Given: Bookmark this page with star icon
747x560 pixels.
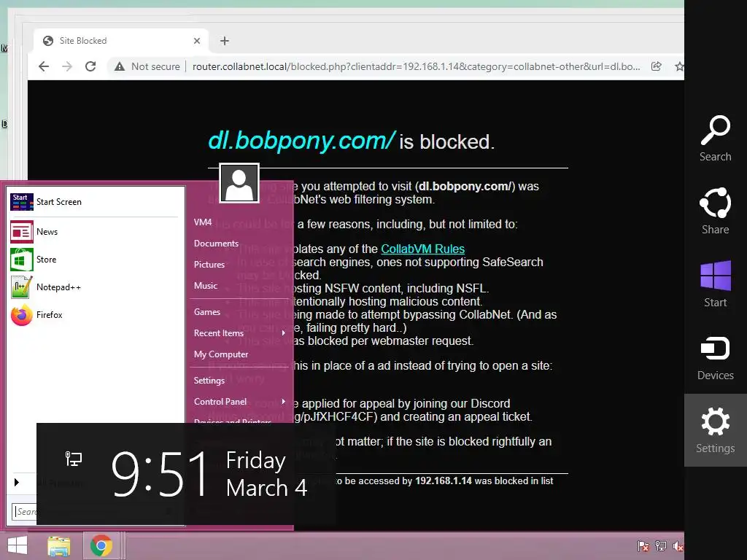Looking at the screenshot, I should tap(679, 66).
